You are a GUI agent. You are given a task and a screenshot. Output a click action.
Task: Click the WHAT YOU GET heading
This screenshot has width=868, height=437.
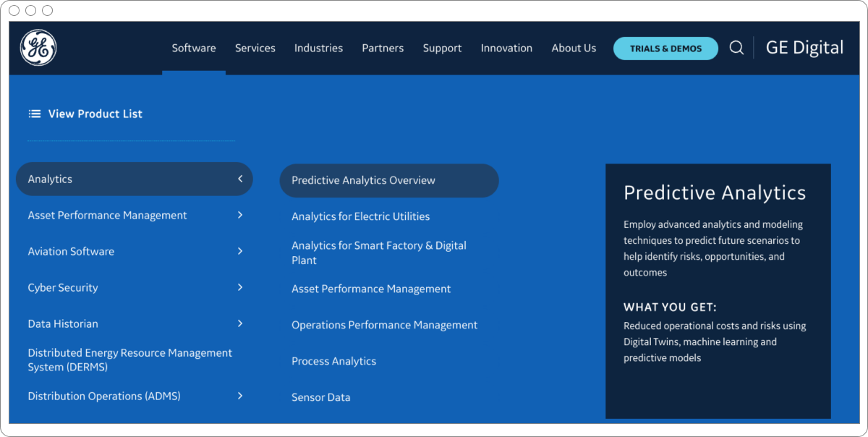(670, 307)
